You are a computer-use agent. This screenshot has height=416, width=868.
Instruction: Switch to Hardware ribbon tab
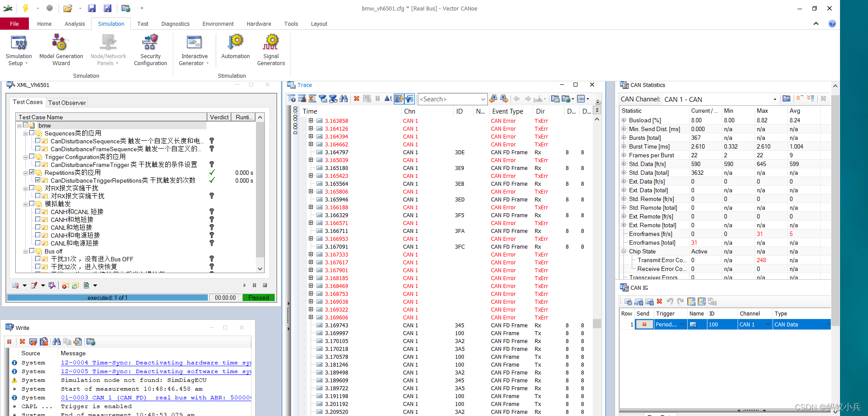[259, 24]
